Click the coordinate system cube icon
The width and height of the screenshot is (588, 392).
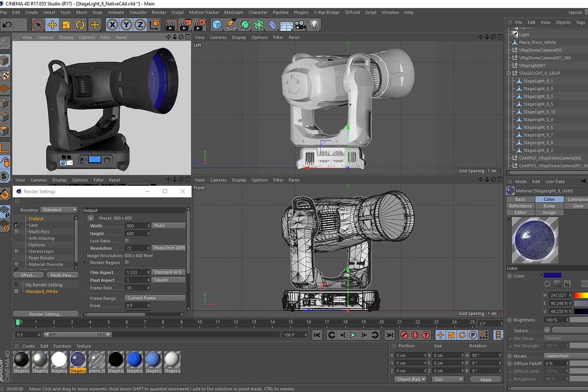click(x=154, y=24)
